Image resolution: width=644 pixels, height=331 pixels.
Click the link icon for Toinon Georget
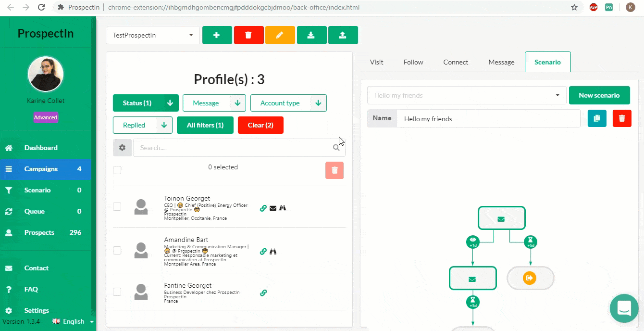point(263,208)
